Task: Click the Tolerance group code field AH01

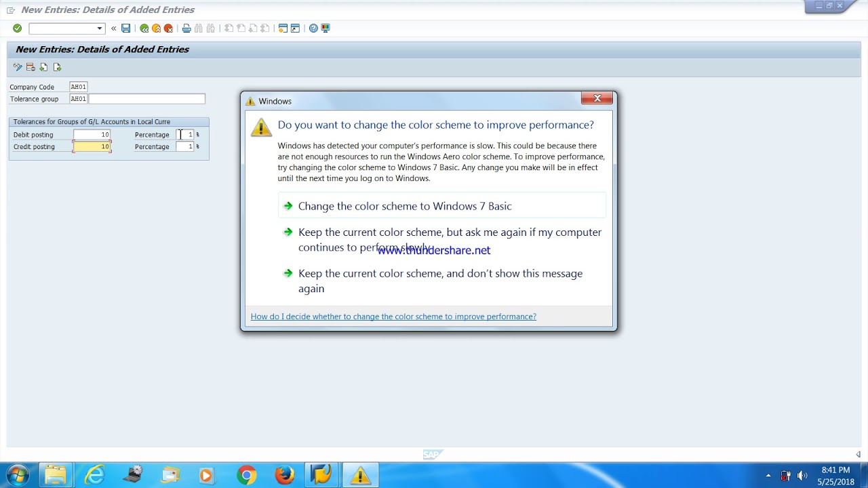Action: [79, 99]
